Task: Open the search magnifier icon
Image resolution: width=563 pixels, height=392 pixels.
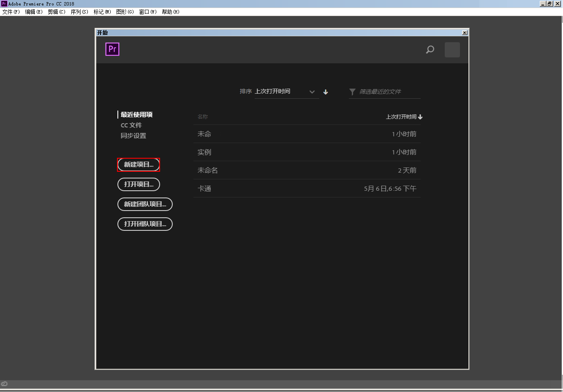Action: point(430,50)
